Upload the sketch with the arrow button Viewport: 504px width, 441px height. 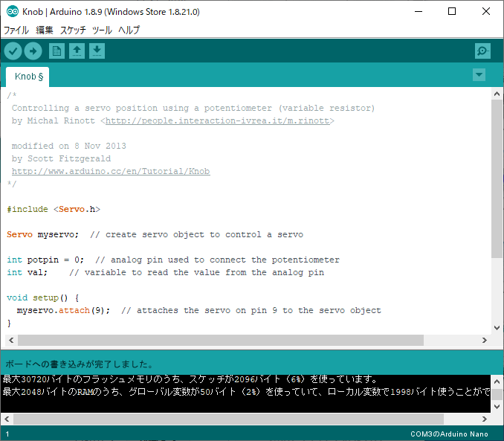tap(33, 51)
